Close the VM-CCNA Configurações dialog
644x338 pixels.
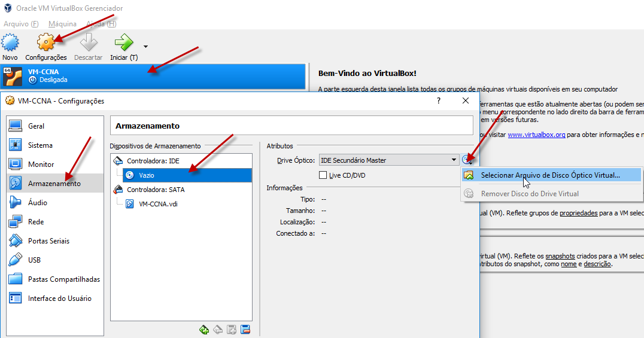click(x=465, y=101)
